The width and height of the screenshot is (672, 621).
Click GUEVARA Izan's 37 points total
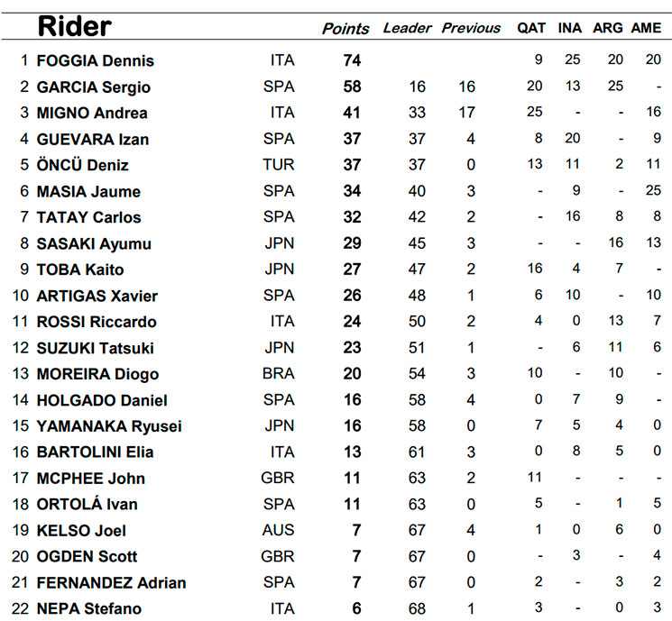coord(352,139)
